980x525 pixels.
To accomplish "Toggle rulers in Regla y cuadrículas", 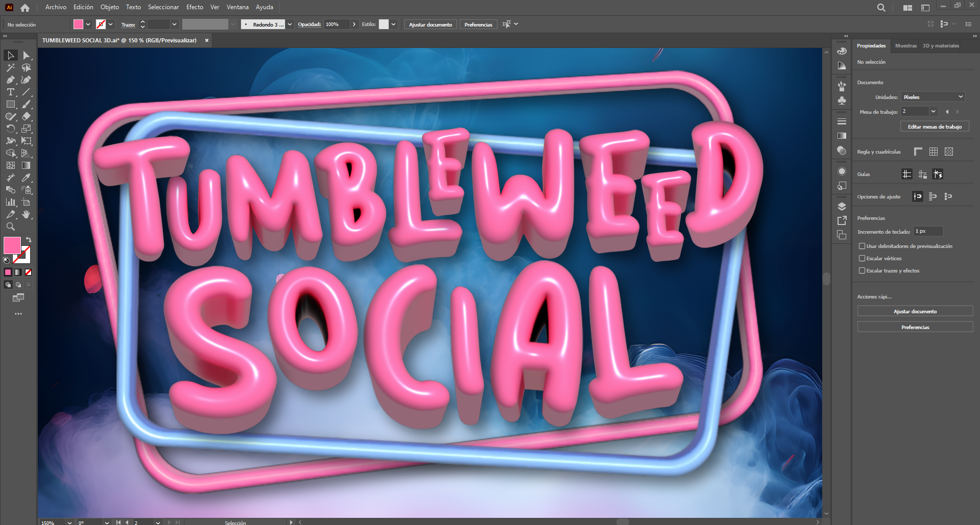I will 918,152.
